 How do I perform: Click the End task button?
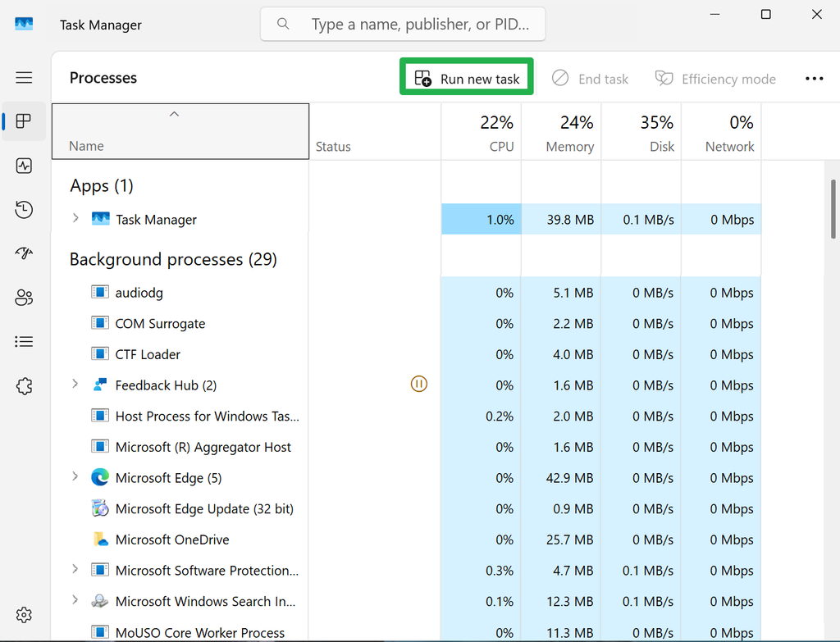click(x=591, y=78)
